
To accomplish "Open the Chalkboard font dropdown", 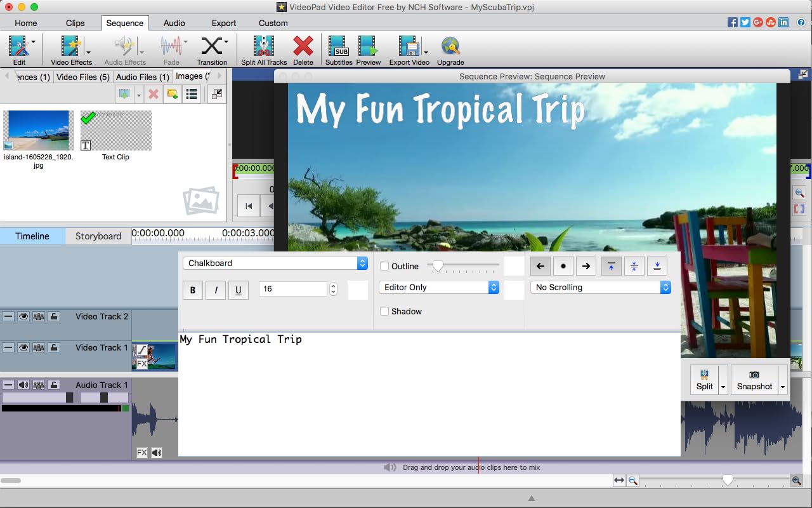I will (x=275, y=263).
